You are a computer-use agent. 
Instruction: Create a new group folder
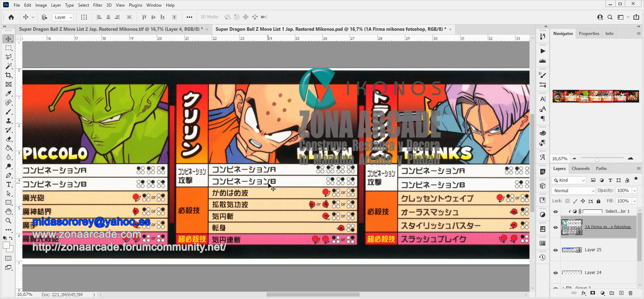(612, 293)
